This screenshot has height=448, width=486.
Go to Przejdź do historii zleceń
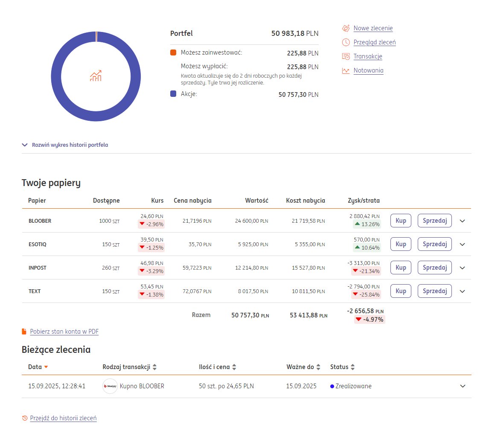pos(63,418)
